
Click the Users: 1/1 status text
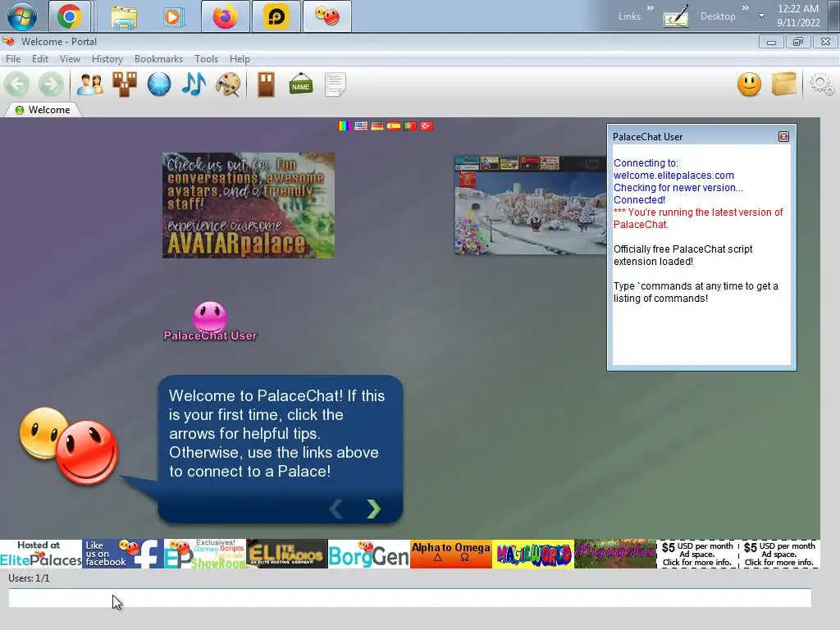[29, 578]
